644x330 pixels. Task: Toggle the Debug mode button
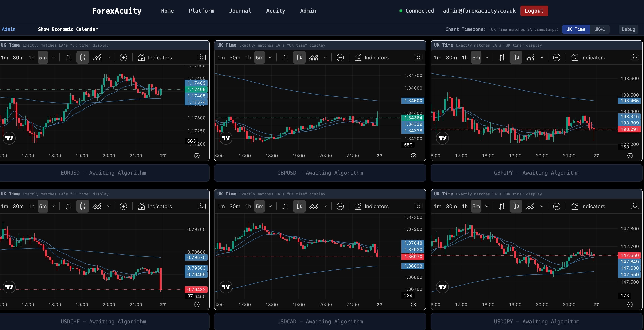pyautogui.click(x=628, y=29)
